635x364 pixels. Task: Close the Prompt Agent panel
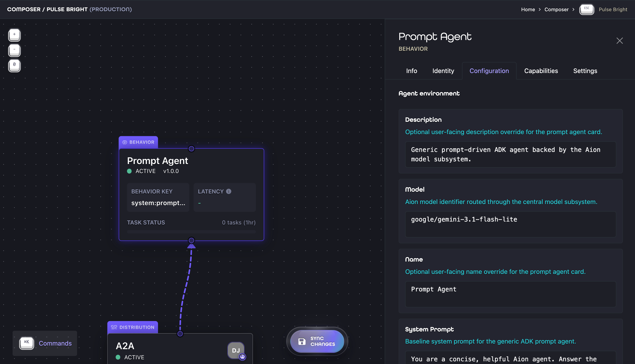619,41
